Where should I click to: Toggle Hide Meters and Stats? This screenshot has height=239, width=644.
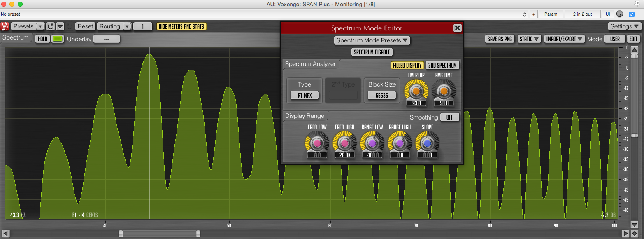point(181,26)
